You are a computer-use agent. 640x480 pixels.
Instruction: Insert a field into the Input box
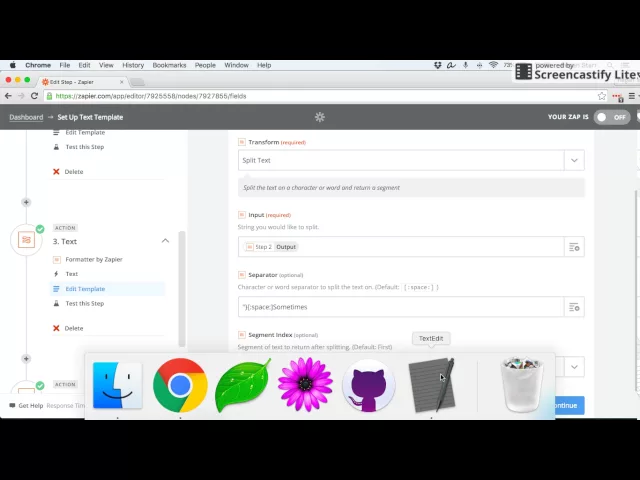[574, 247]
